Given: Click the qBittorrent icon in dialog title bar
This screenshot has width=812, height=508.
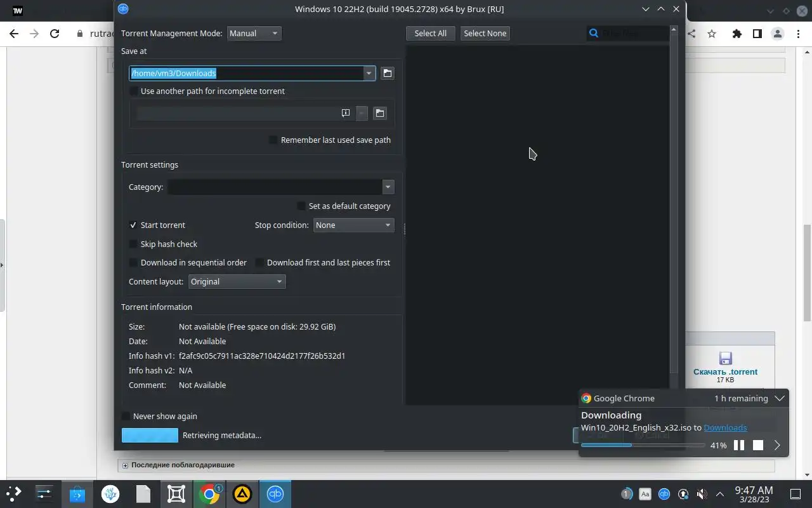Looking at the screenshot, I should 123,9.
